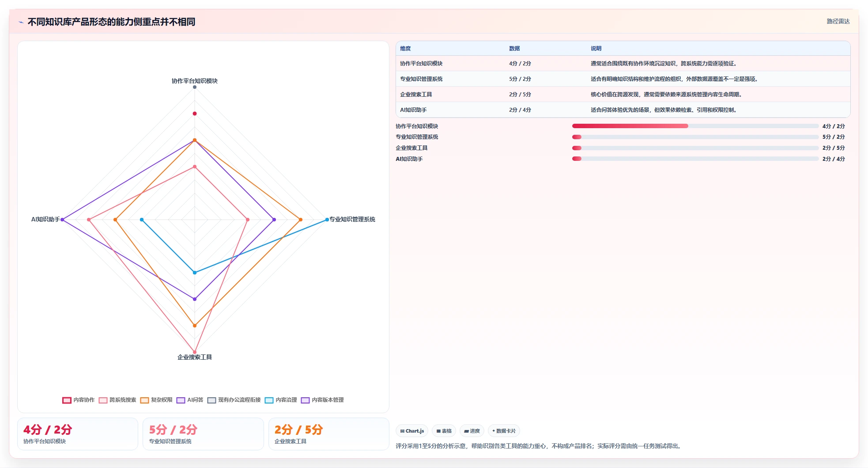This screenshot has height=468, width=868.
Task: Click the 说明 column header
Action: pyautogui.click(x=596, y=49)
